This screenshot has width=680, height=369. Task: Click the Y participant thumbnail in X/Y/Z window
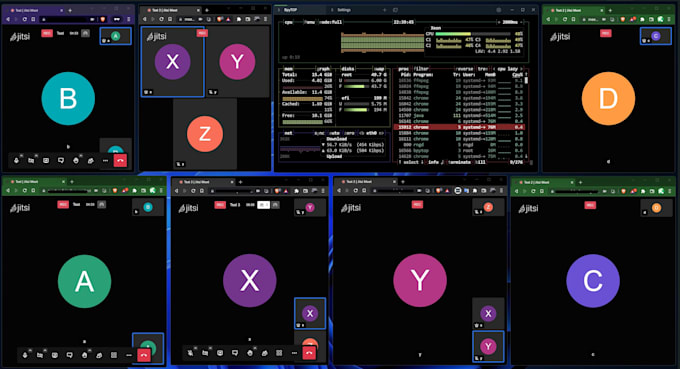click(237, 62)
